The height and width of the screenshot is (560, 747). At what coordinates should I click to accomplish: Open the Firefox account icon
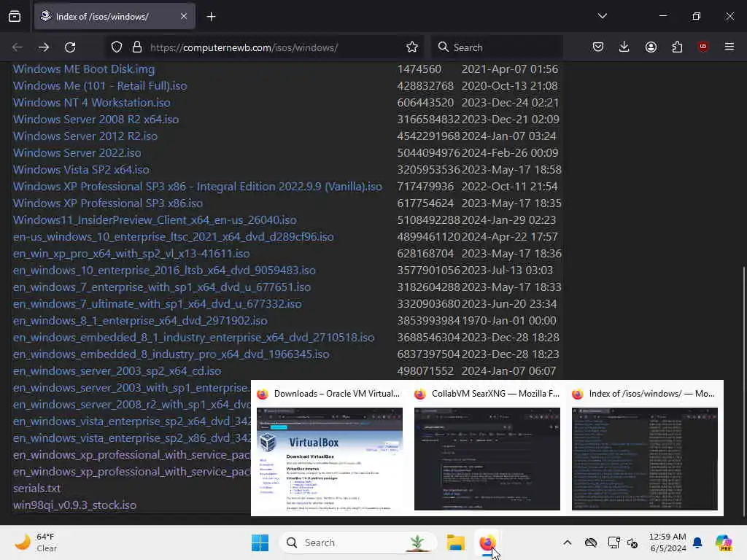click(x=651, y=47)
